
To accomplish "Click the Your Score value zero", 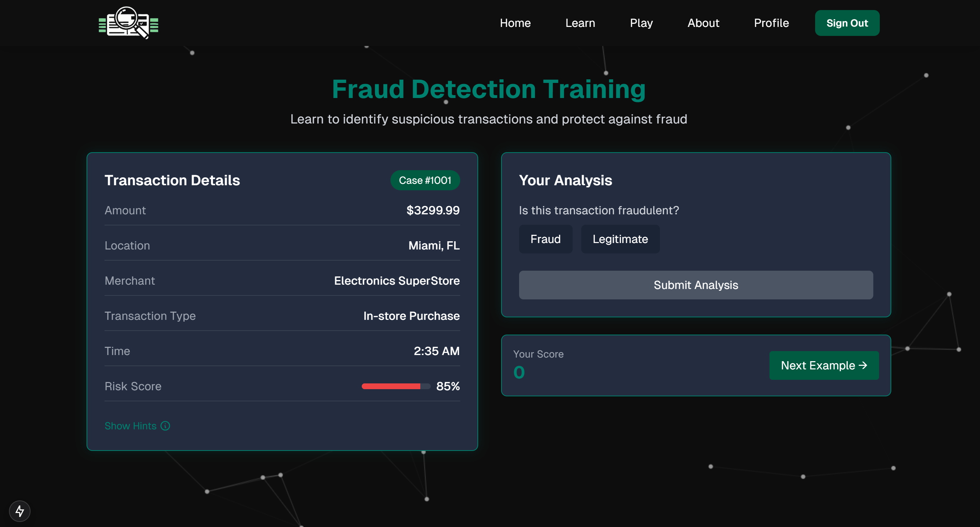I will pyautogui.click(x=519, y=372).
